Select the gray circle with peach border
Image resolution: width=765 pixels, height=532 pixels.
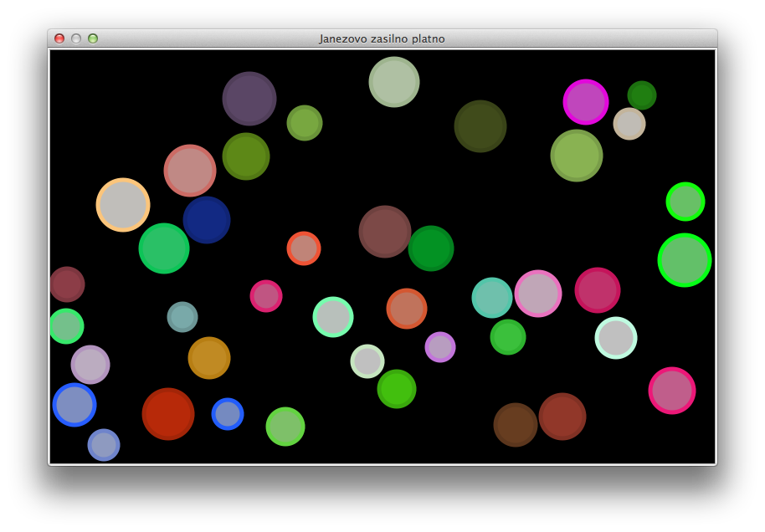click(x=123, y=205)
